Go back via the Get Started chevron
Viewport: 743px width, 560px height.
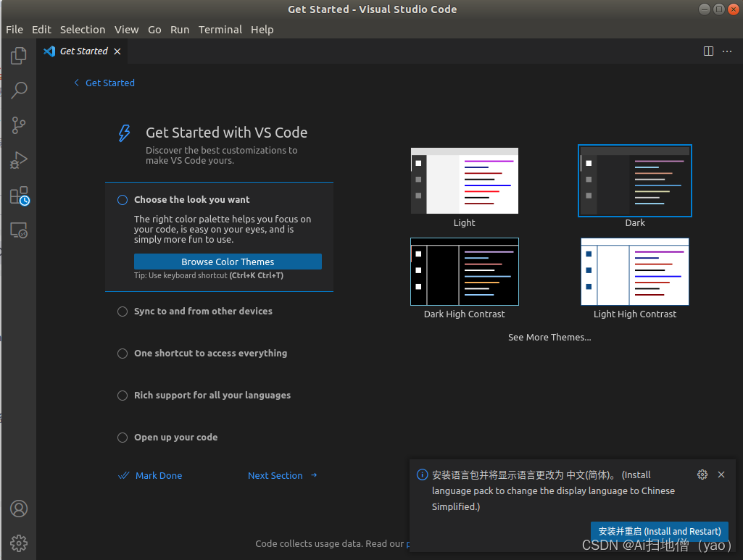76,83
